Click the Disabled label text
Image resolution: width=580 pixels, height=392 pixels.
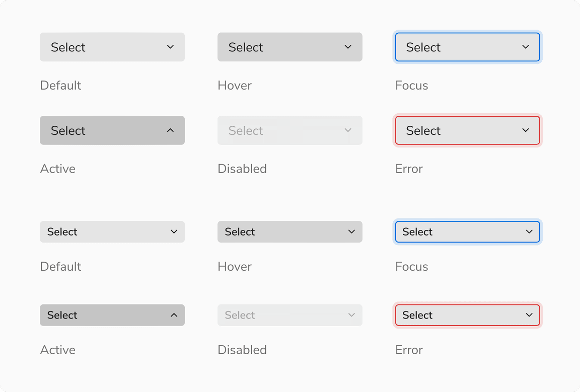[242, 169]
